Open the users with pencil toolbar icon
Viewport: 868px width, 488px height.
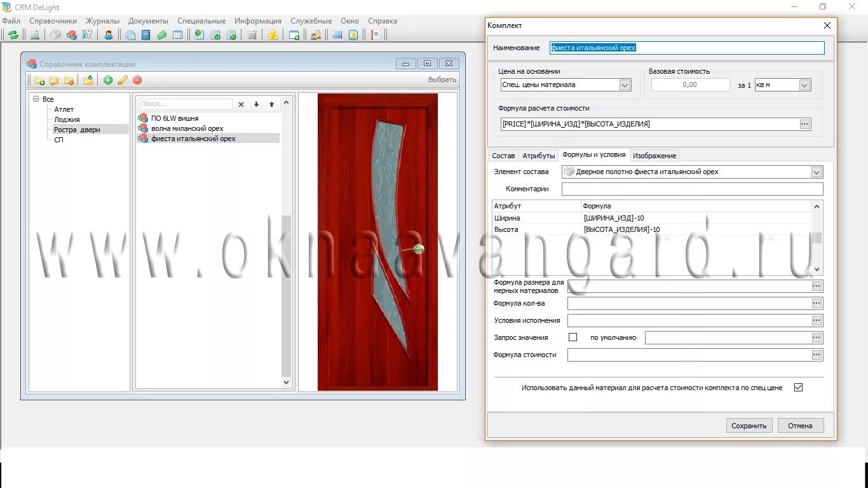[316, 35]
